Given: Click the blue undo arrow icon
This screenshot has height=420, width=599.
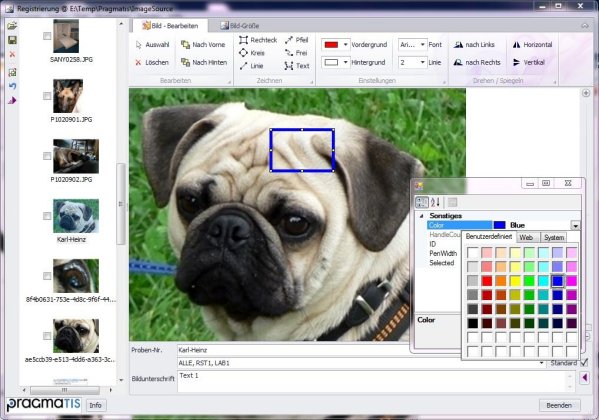Looking at the screenshot, I should (x=12, y=86).
